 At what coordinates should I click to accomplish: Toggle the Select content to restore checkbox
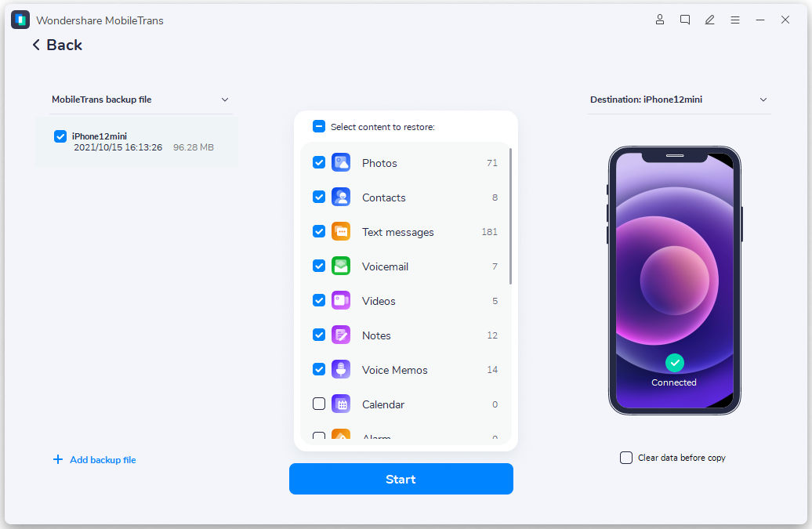319,126
